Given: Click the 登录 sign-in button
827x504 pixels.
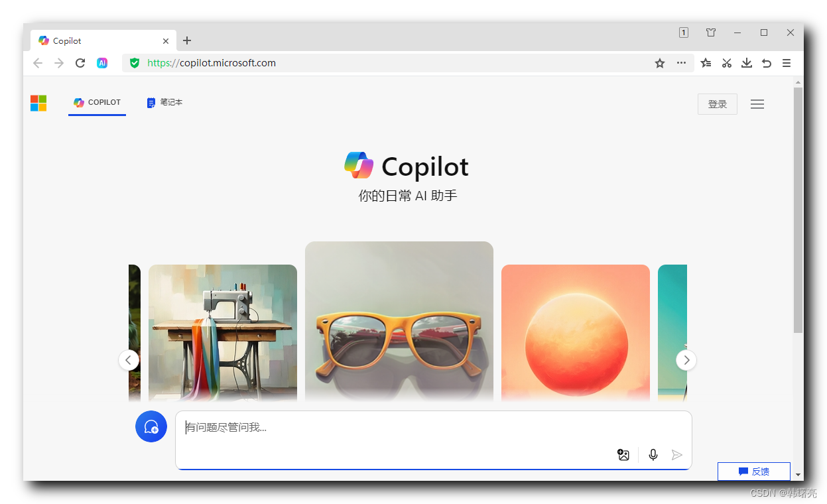Looking at the screenshot, I should [x=718, y=104].
